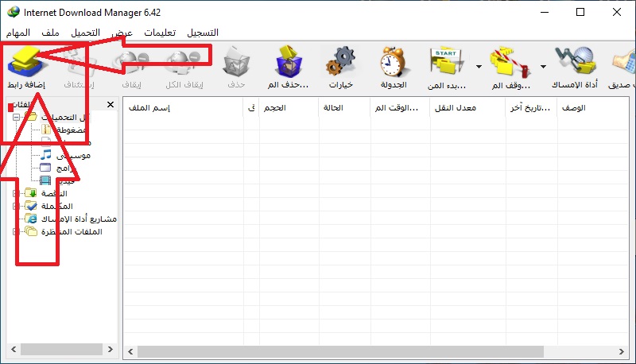Select the Compressed (مضغوطة) category

point(71,130)
